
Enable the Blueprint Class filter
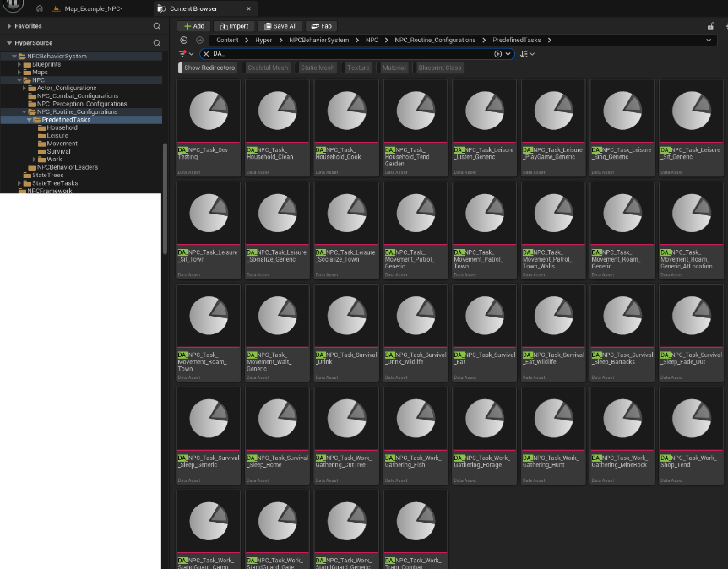click(440, 68)
